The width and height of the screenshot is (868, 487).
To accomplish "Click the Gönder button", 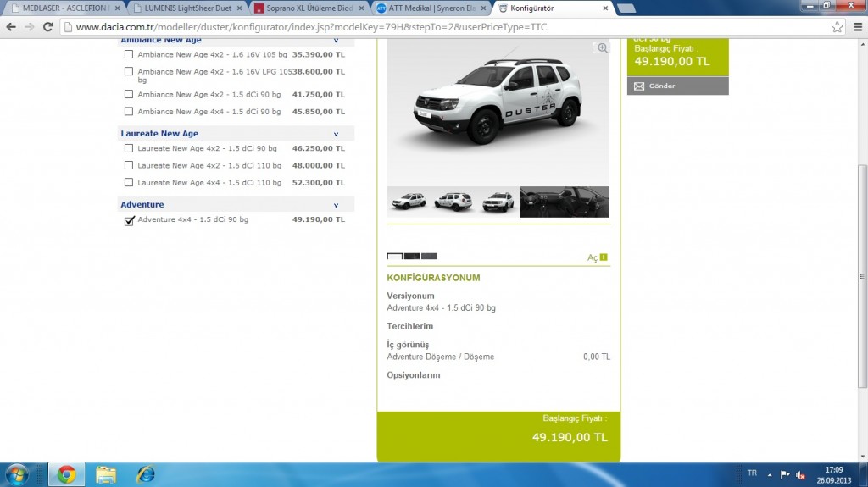I will 677,86.
